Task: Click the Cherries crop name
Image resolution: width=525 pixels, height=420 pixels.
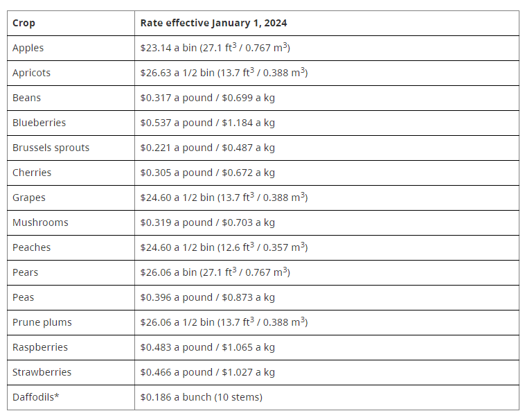Action: [32, 173]
